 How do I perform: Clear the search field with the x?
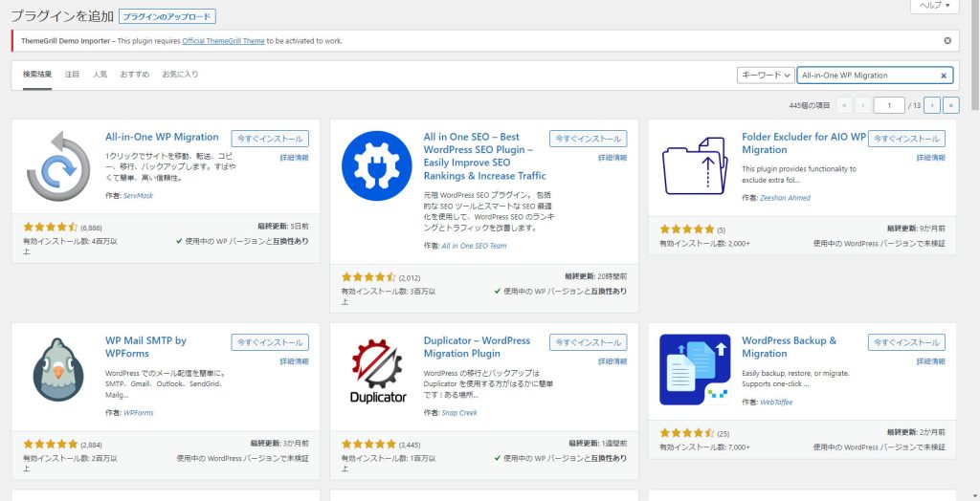(x=944, y=75)
